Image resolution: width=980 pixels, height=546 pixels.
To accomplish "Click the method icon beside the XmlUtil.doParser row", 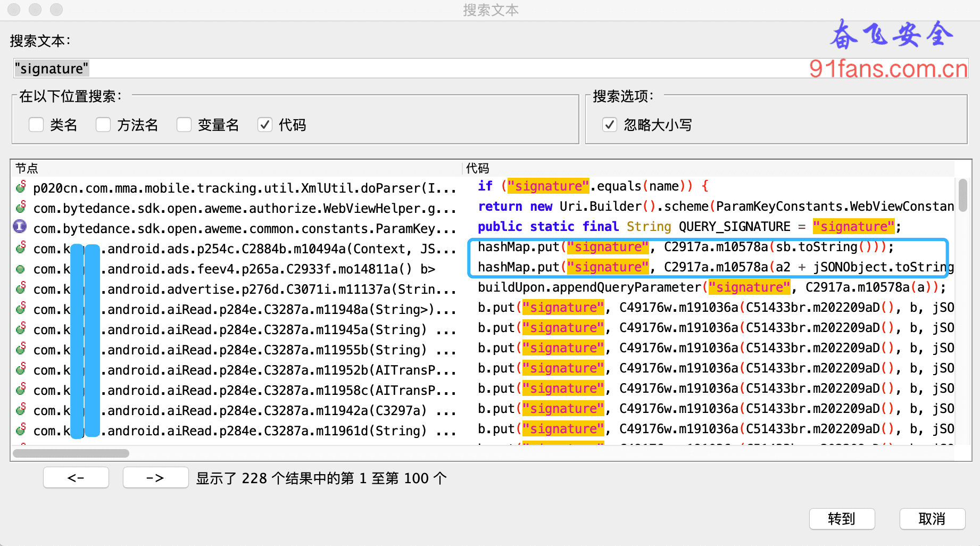I will 21,187.
